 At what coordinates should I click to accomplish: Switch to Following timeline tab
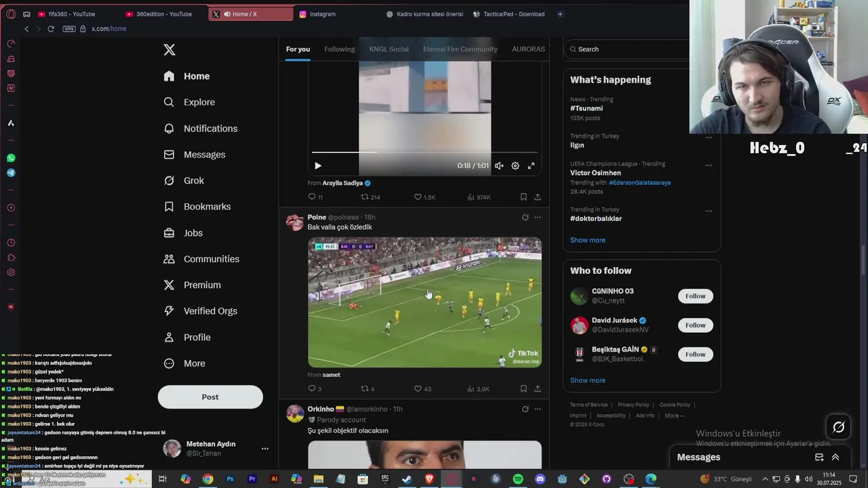click(339, 49)
